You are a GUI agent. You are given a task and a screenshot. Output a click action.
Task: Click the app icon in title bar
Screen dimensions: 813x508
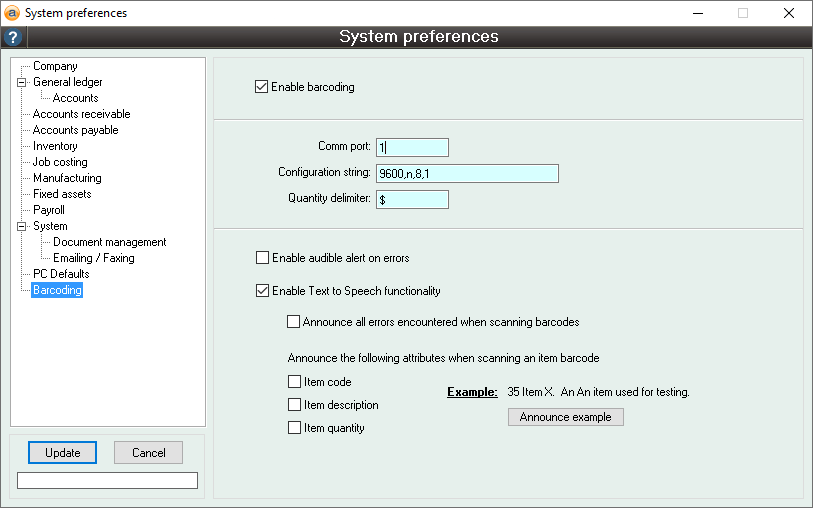12,13
